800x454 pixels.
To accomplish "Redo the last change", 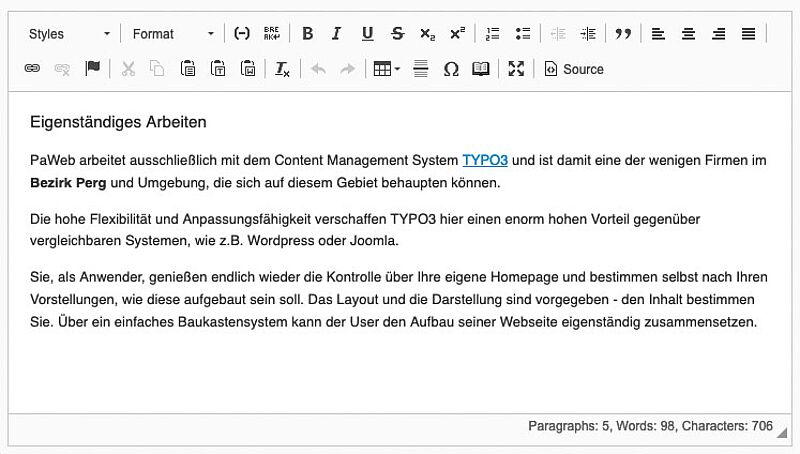I will click(x=347, y=68).
